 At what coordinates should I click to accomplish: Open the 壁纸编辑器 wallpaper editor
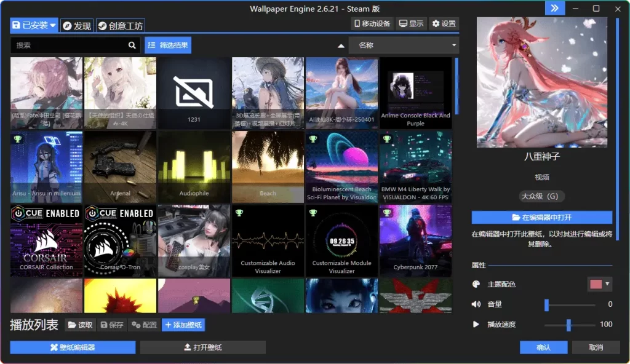tap(73, 347)
